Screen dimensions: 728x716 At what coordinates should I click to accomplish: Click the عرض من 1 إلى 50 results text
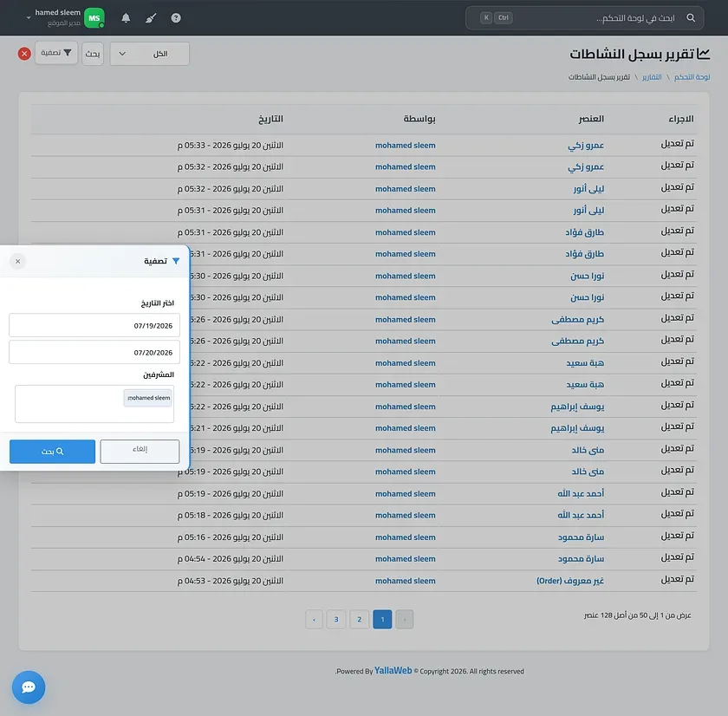(x=638, y=615)
